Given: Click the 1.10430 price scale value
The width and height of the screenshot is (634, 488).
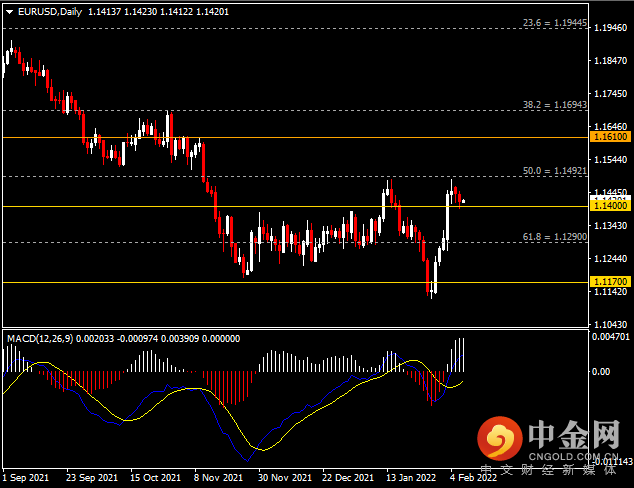Looking at the screenshot, I should point(611,324).
